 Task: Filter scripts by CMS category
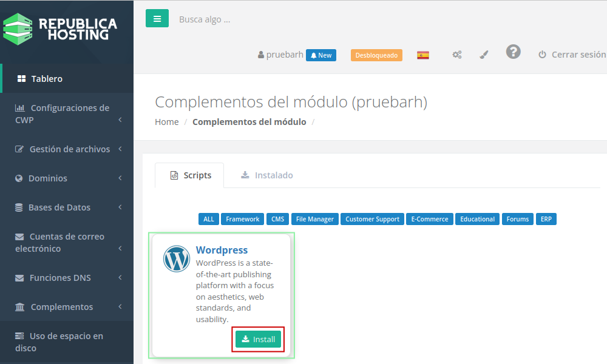click(277, 219)
